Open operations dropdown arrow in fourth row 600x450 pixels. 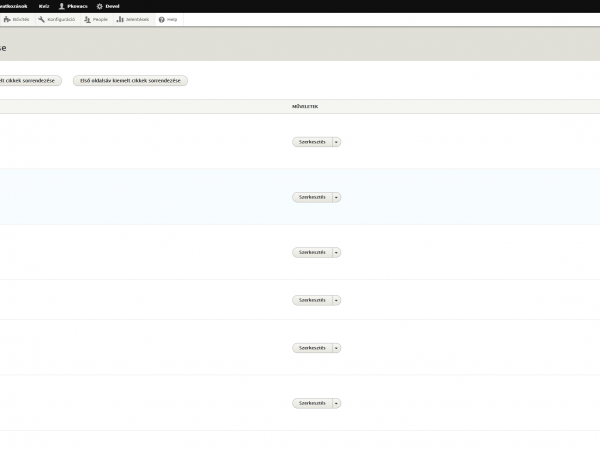[x=337, y=300]
